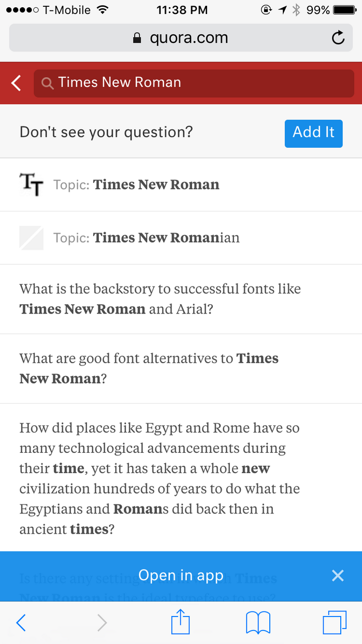Dismiss the 'Open in app' banner with the X

coord(338,576)
